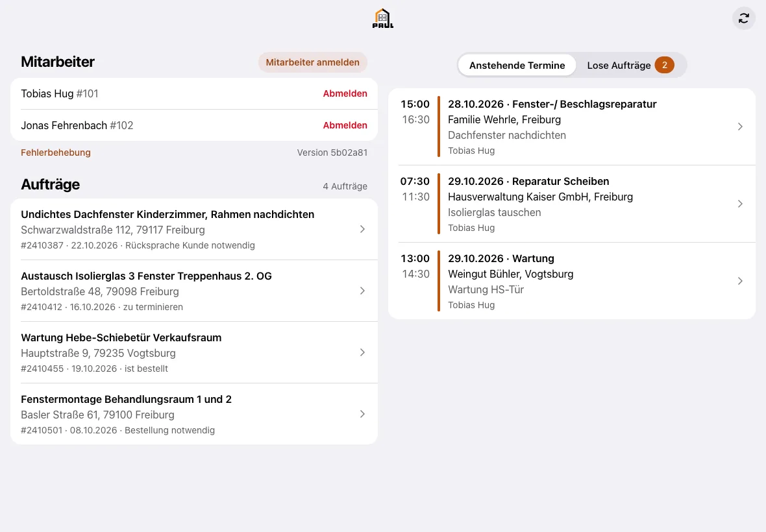Click address Bertoldstraße 48, 79098 Freiburg
Viewport: 766px width, 532px height.
point(100,292)
